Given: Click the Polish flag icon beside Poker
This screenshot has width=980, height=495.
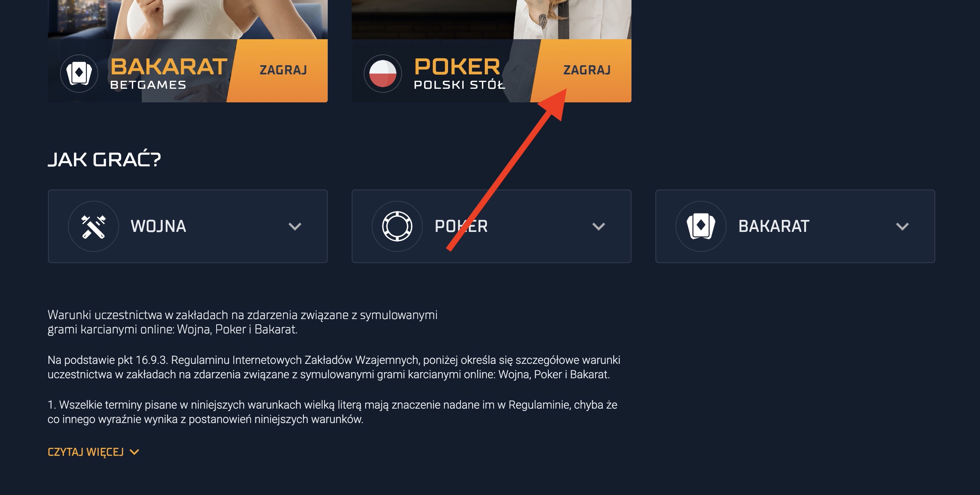Looking at the screenshot, I should pyautogui.click(x=382, y=74).
